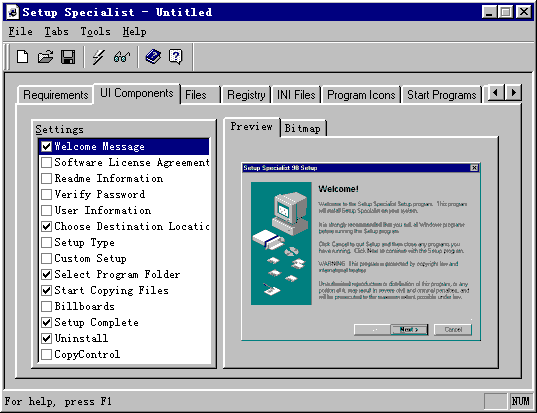
Task: Click 'For help, press F1' status text
Action: 58,401
